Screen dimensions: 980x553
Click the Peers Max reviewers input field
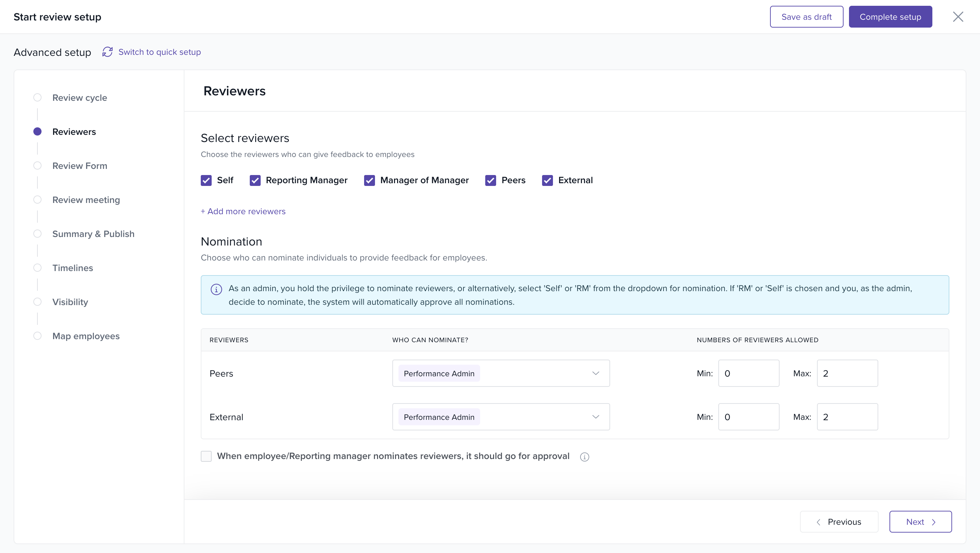(847, 373)
